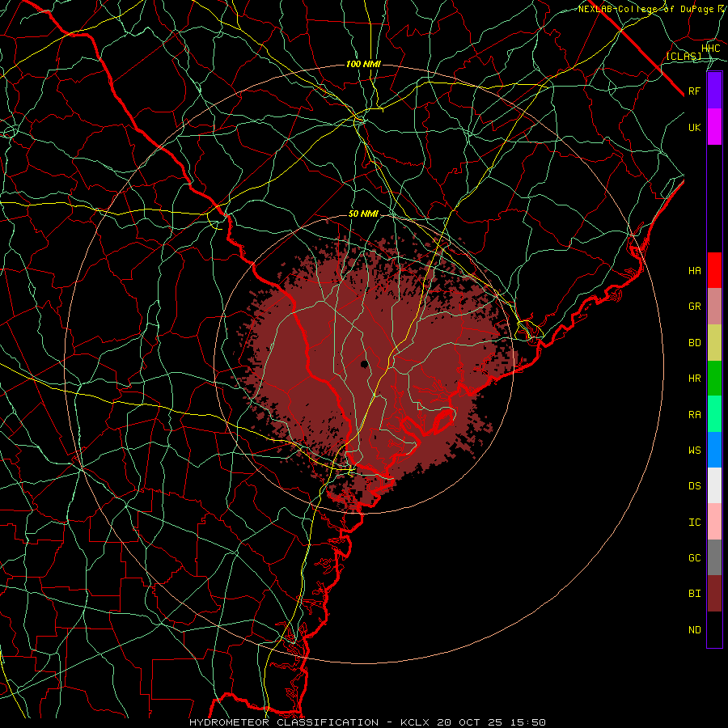Click the HR green legend swatch

(714, 378)
